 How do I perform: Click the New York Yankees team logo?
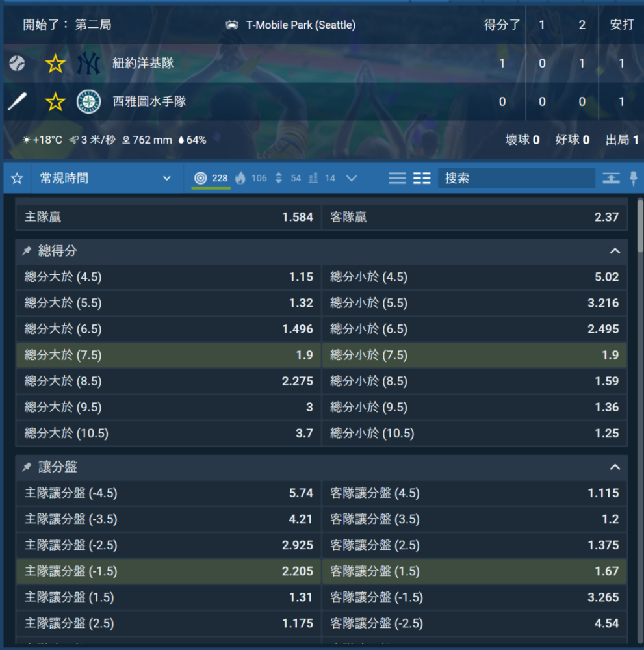88,64
